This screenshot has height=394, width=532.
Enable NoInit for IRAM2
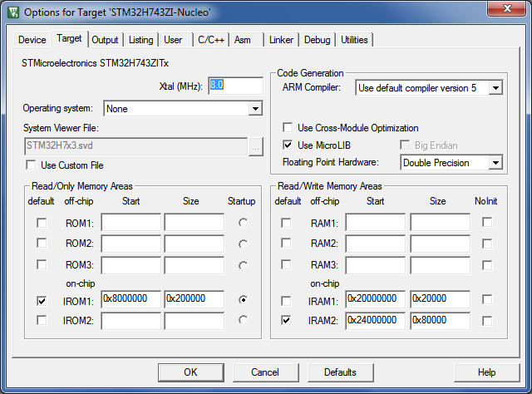pyautogui.click(x=487, y=321)
